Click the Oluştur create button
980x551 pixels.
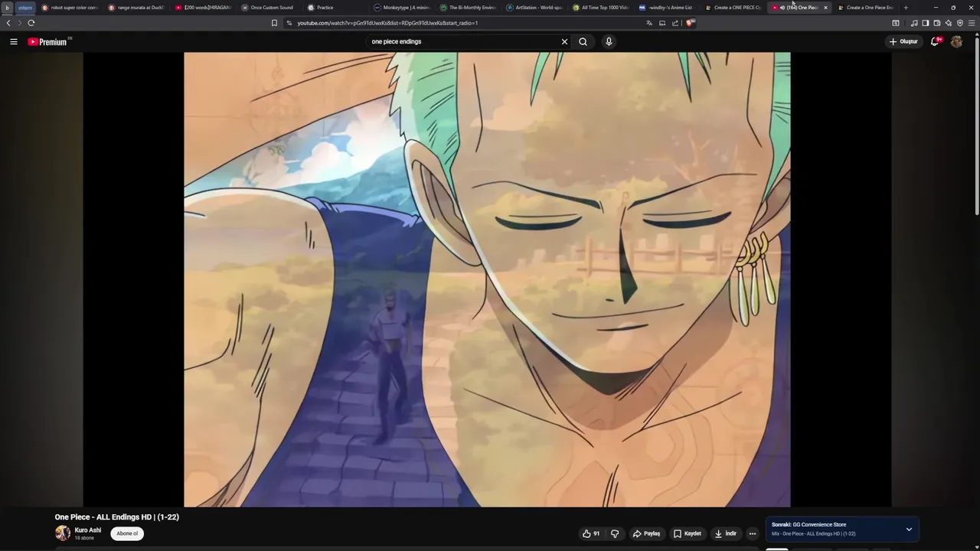pos(903,41)
